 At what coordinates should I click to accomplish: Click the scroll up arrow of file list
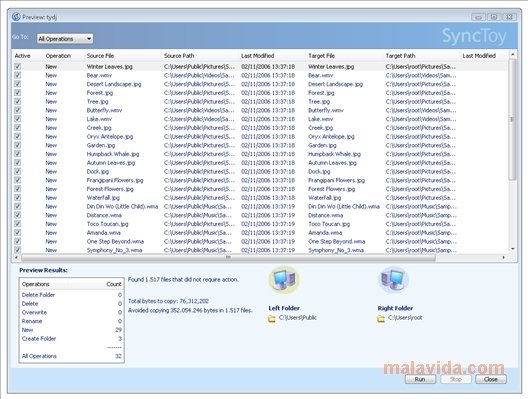[x=513, y=54]
